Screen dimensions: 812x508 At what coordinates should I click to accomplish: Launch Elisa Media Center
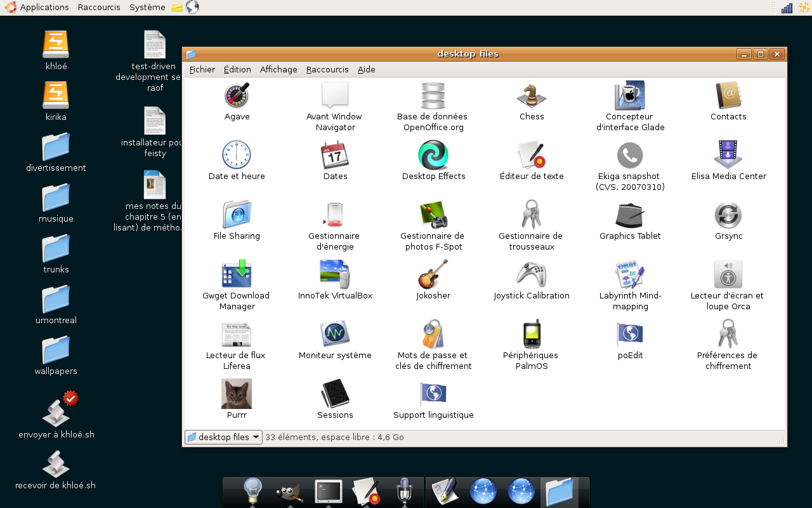coord(728,155)
